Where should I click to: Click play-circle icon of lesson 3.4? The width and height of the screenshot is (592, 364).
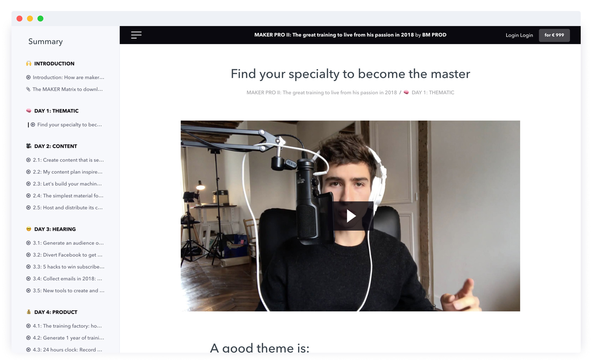[28, 278]
